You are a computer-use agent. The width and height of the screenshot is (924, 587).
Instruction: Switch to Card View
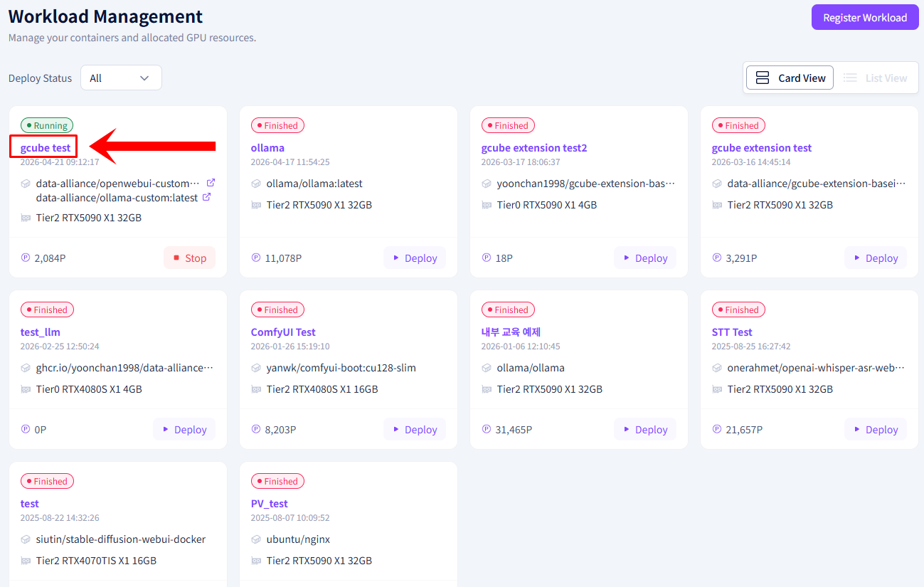pyautogui.click(x=790, y=78)
